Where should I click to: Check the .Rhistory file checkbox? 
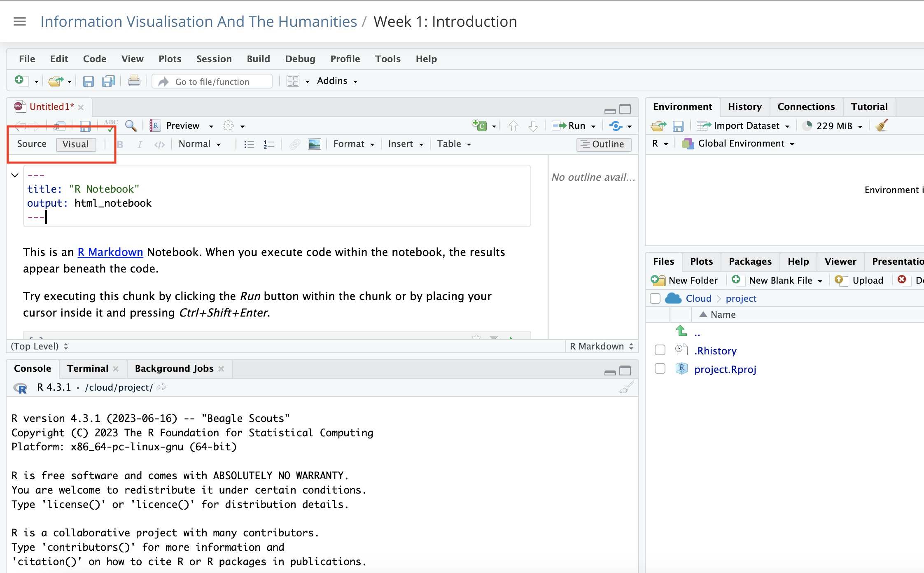[660, 350]
